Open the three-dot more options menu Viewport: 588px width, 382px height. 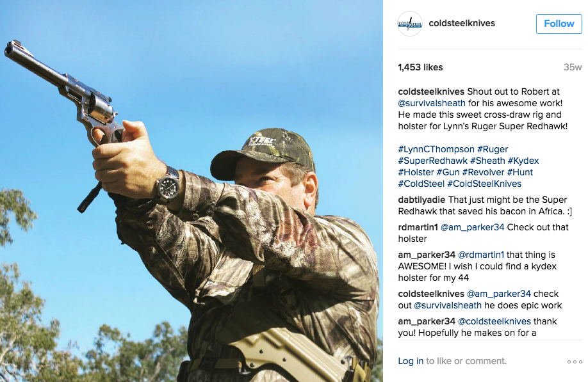[x=575, y=362]
